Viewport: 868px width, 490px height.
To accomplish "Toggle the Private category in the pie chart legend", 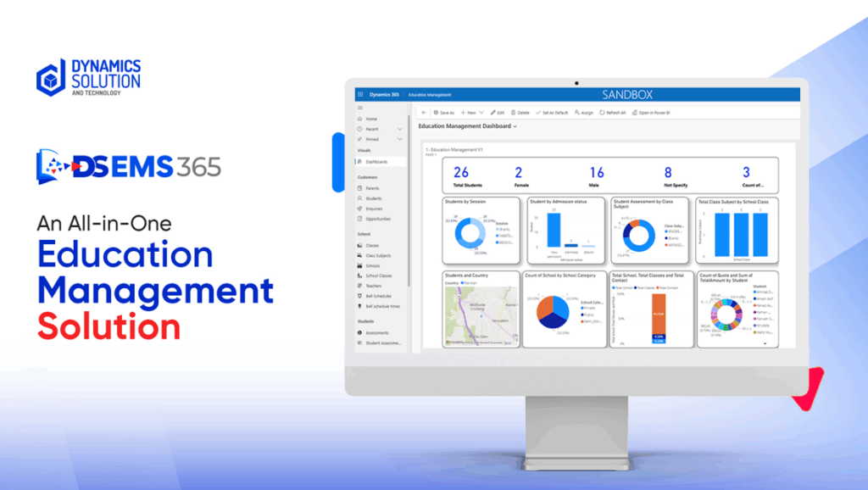I will 587,308.
